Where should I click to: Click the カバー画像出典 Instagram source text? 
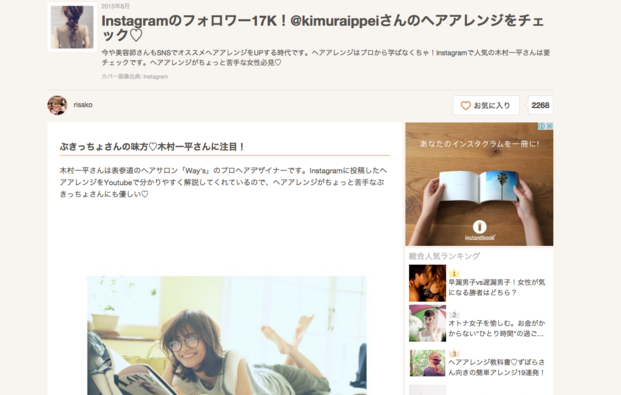coord(135,76)
